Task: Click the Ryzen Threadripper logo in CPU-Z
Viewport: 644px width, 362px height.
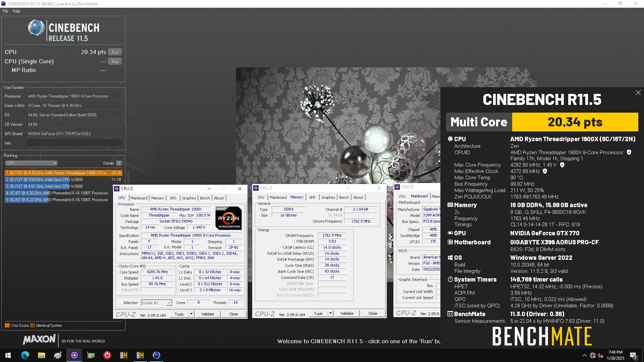Action: pyautogui.click(x=229, y=218)
